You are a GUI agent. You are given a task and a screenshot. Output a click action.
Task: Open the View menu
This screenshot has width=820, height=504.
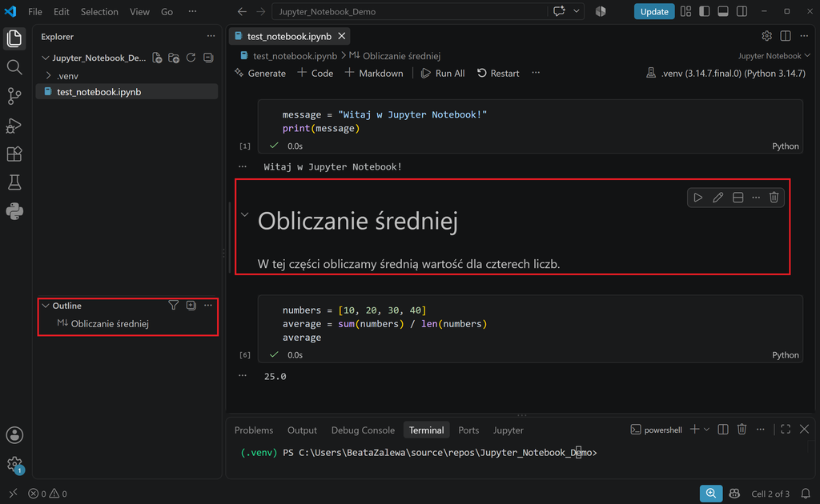coord(139,11)
